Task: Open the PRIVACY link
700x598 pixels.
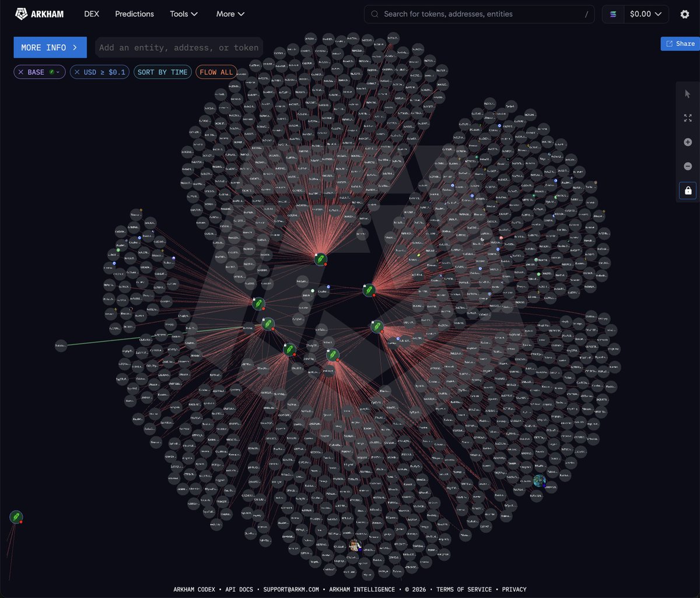Action: (514, 589)
